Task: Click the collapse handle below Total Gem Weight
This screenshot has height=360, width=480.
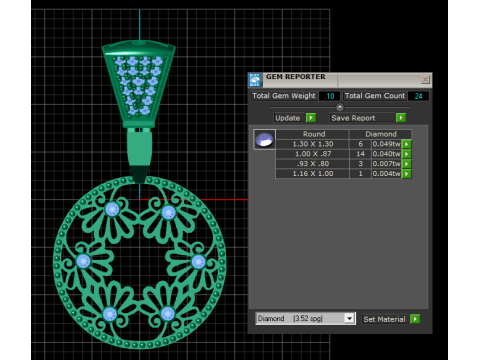Action: click(x=340, y=107)
